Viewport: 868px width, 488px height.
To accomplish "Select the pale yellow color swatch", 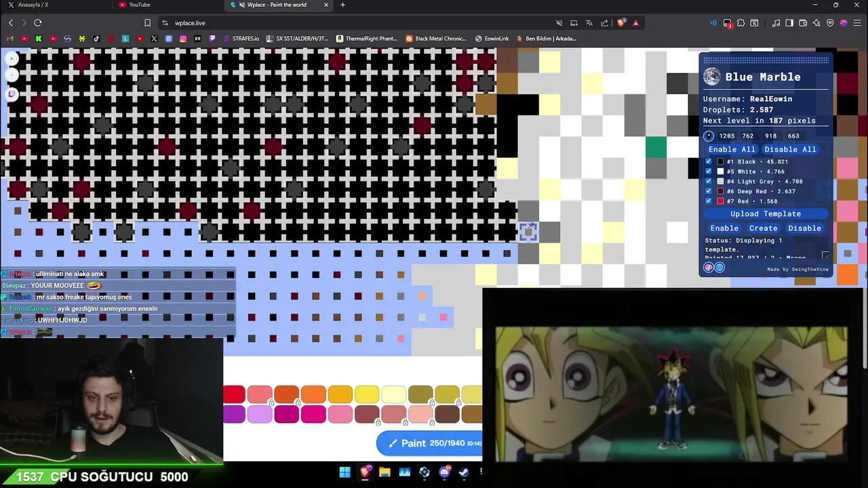I will [393, 394].
